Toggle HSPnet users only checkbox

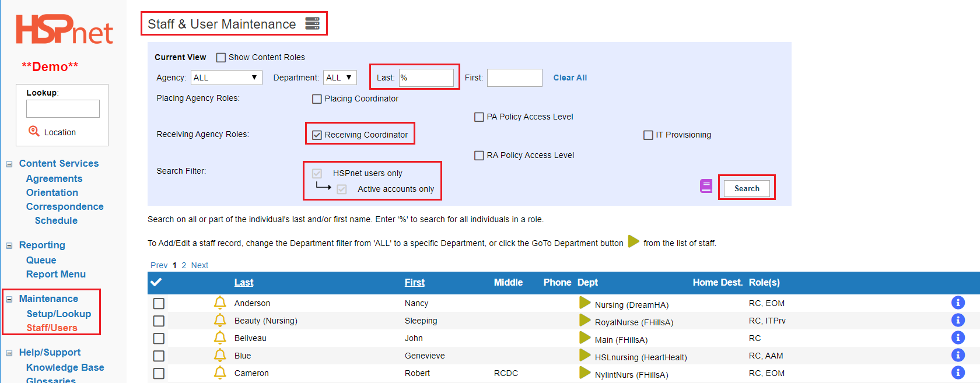point(317,174)
